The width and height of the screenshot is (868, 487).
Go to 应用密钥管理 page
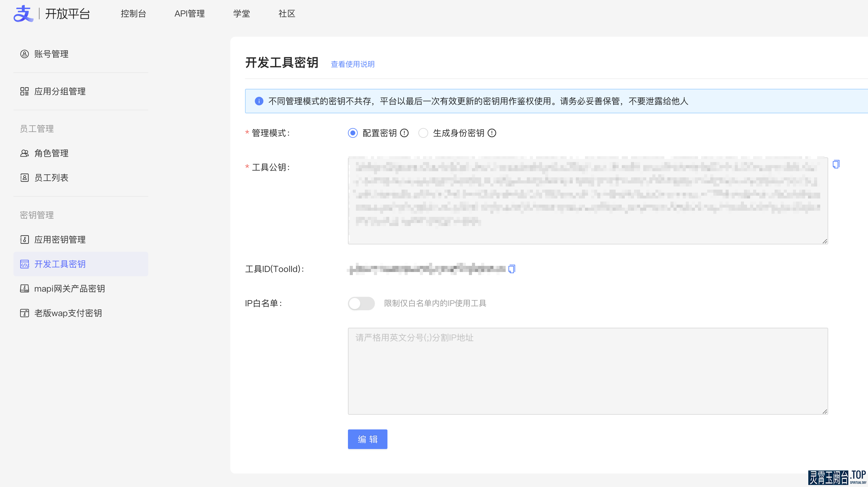pos(60,239)
